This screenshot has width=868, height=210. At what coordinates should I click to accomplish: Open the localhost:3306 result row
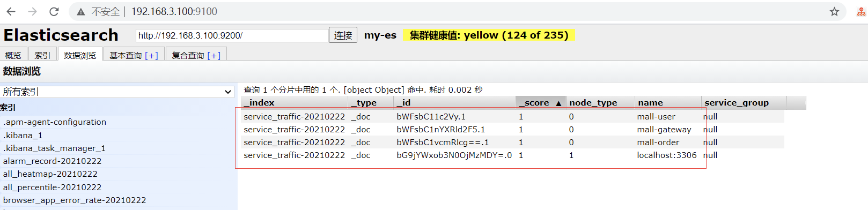(512, 155)
